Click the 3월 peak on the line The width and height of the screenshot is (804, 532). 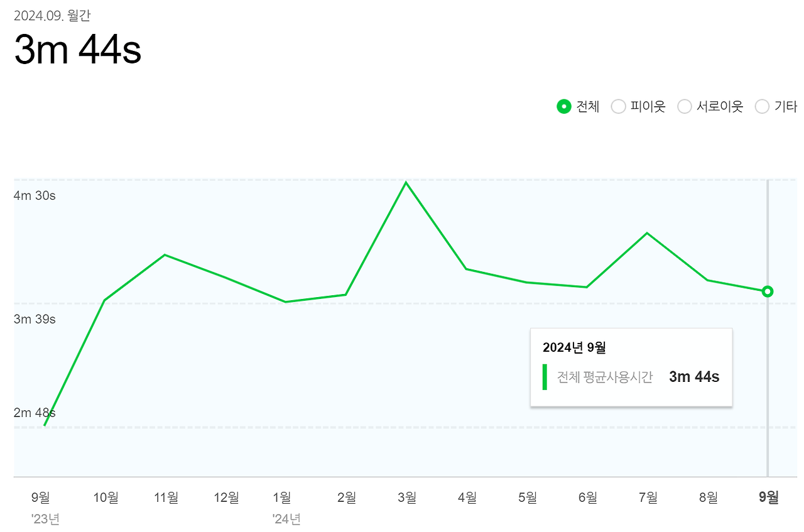click(406, 183)
